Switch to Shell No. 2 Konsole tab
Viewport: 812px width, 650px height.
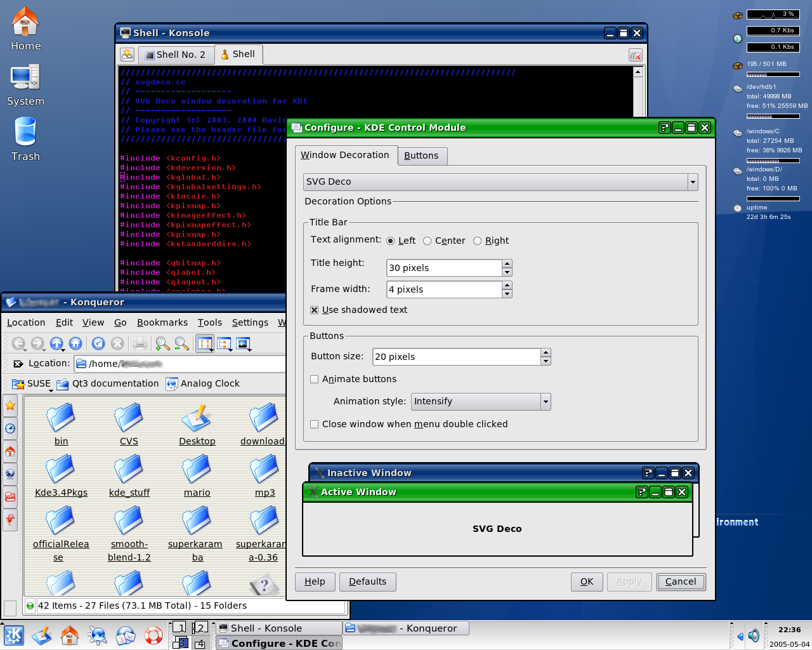175,55
